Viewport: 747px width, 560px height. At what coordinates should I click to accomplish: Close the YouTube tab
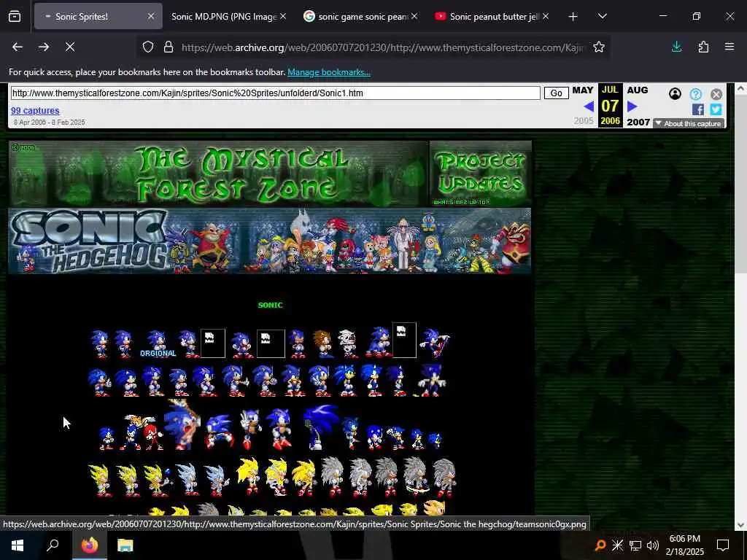[x=546, y=17]
